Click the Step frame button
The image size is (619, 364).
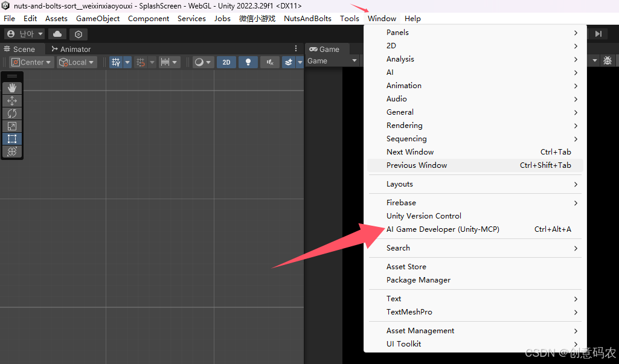pyautogui.click(x=598, y=34)
